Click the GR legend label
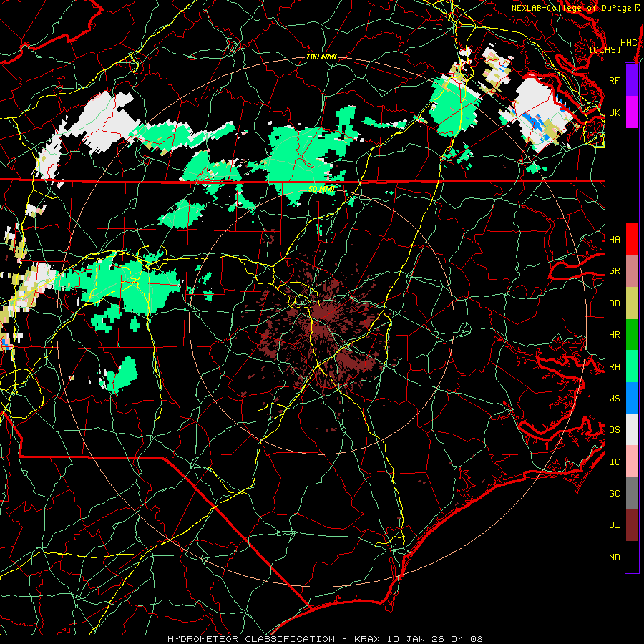Screen dimensions: 644x644 coord(614,271)
